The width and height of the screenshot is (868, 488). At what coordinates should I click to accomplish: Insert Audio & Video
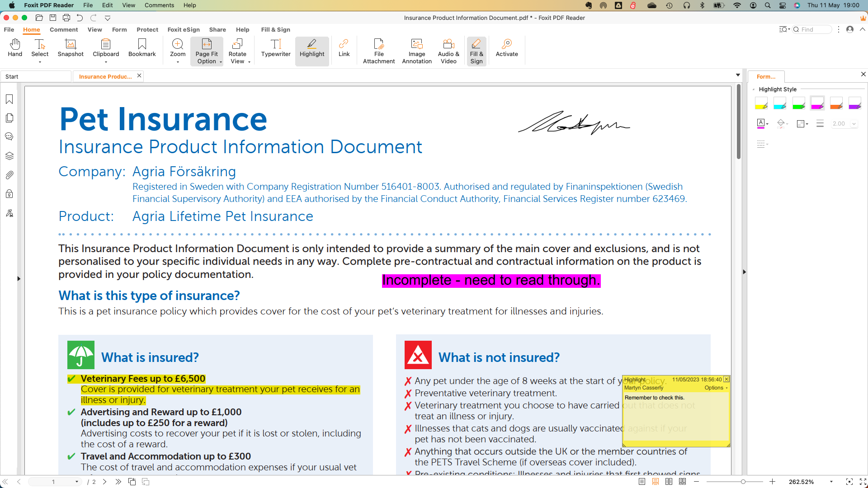pos(448,52)
